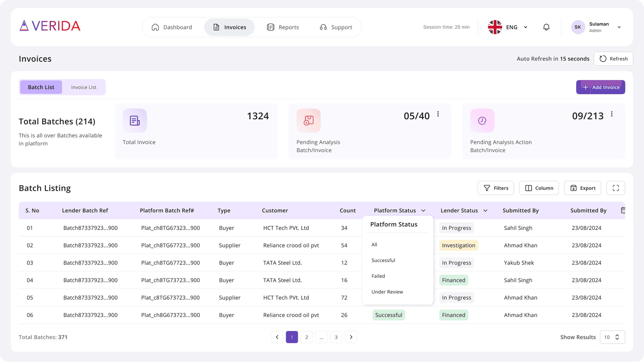The image size is (644, 362).
Task: Open menu on Pending Analysis Action card
Action: click(612, 114)
